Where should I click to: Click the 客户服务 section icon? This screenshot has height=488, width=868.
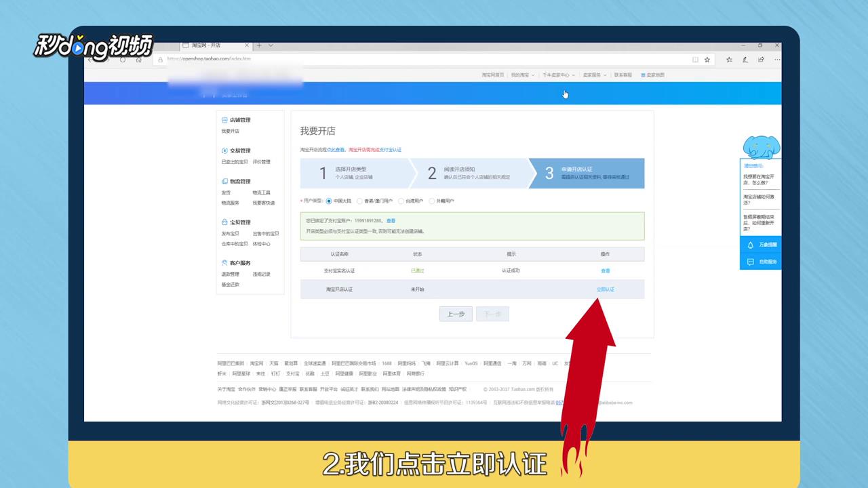224,262
